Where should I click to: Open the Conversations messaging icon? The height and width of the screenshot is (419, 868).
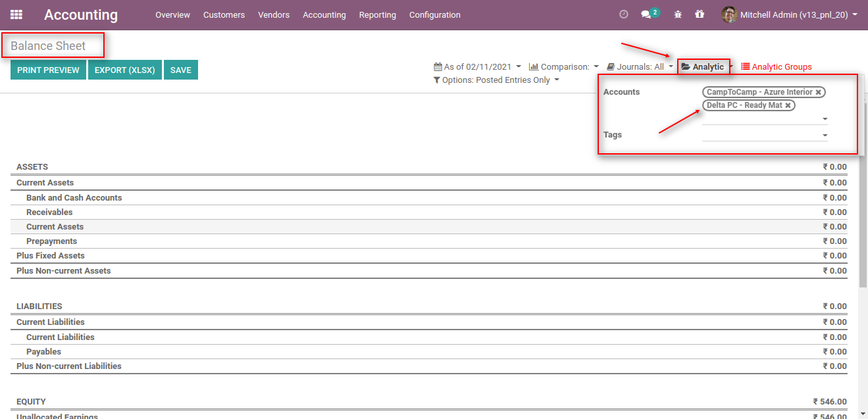(x=647, y=13)
